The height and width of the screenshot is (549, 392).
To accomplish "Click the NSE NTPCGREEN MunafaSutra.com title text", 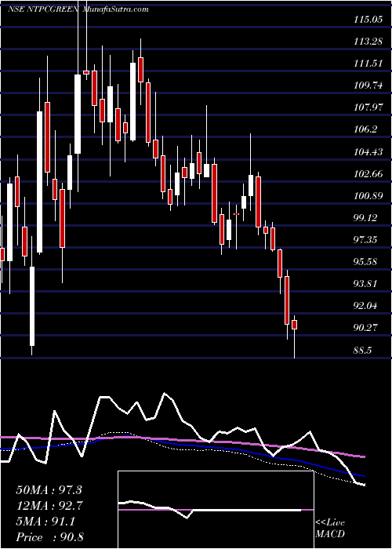I will [x=78, y=9].
